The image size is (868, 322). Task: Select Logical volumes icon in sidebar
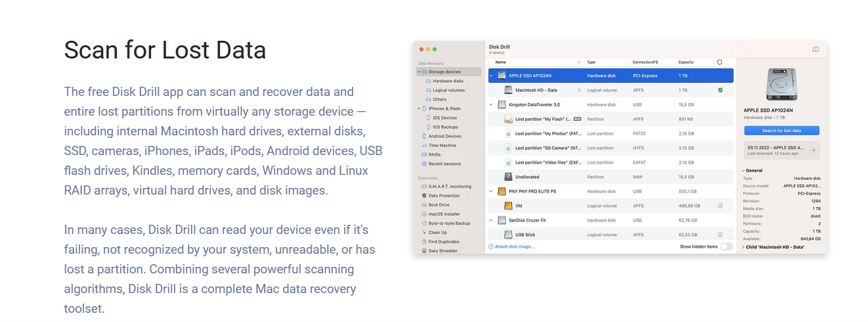pyautogui.click(x=428, y=90)
